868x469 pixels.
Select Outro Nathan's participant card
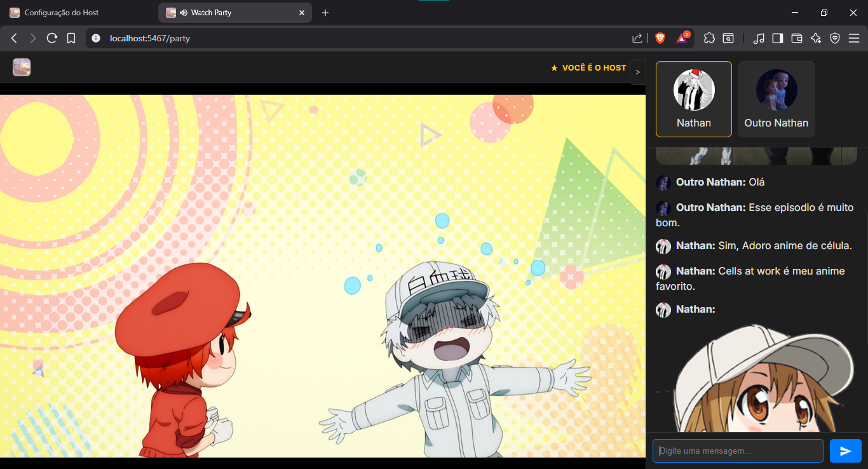[x=776, y=99]
